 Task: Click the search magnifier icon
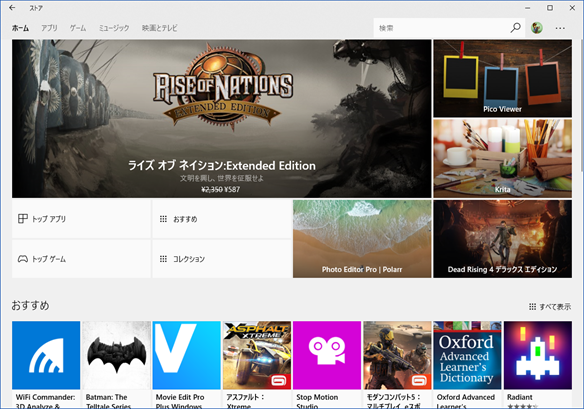(x=515, y=28)
